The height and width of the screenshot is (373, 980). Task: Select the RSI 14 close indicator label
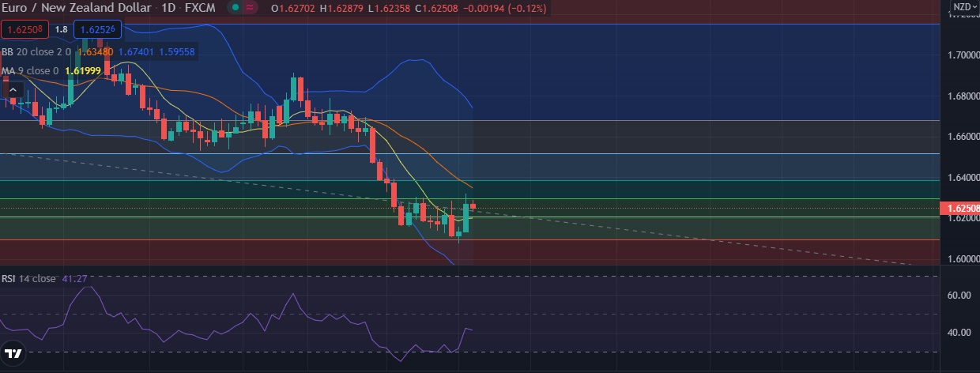(28, 279)
